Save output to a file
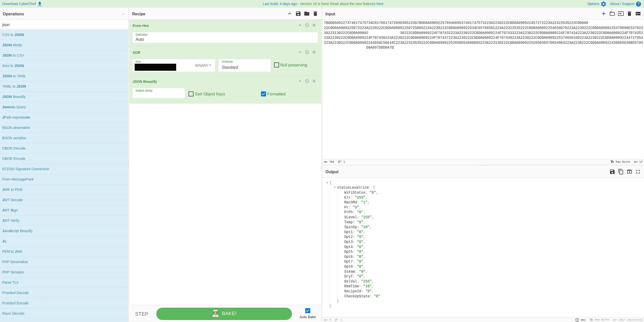This screenshot has height=322, width=644. (x=612, y=172)
